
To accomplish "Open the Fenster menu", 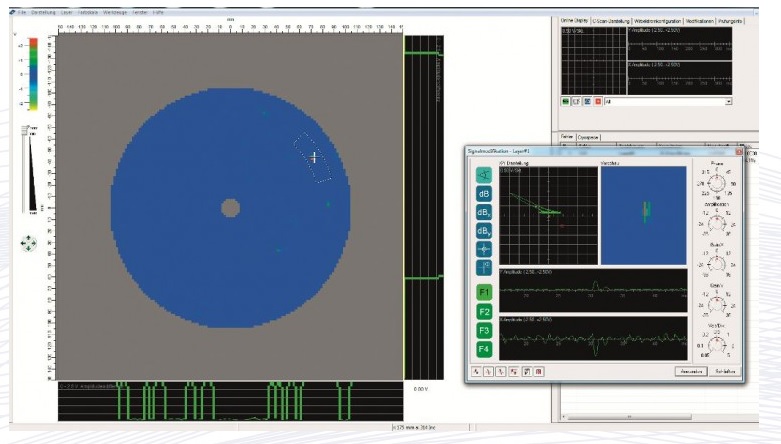I will click(139, 12).
